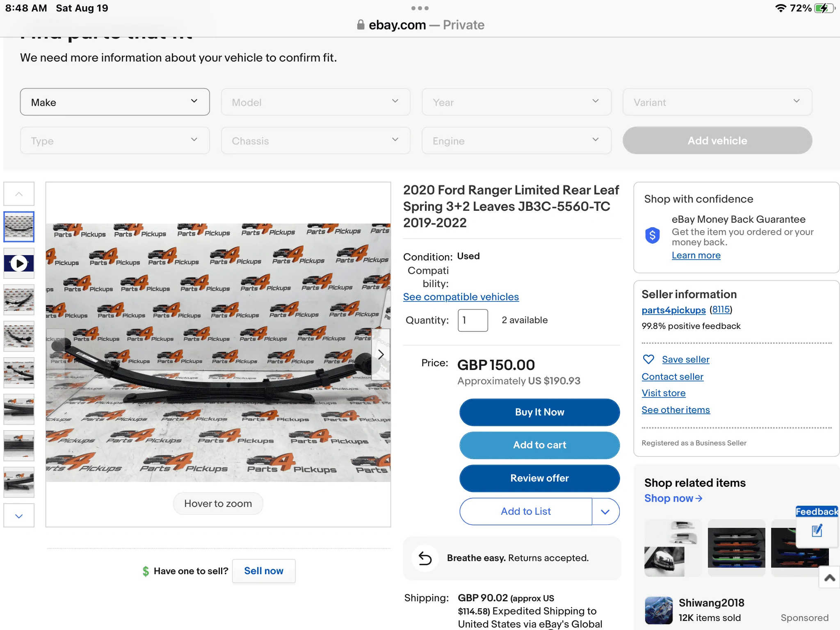This screenshot has height=630, width=840.
Task: Click the Money Back Guarantee shield icon
Action: click(x=653, y=235)
